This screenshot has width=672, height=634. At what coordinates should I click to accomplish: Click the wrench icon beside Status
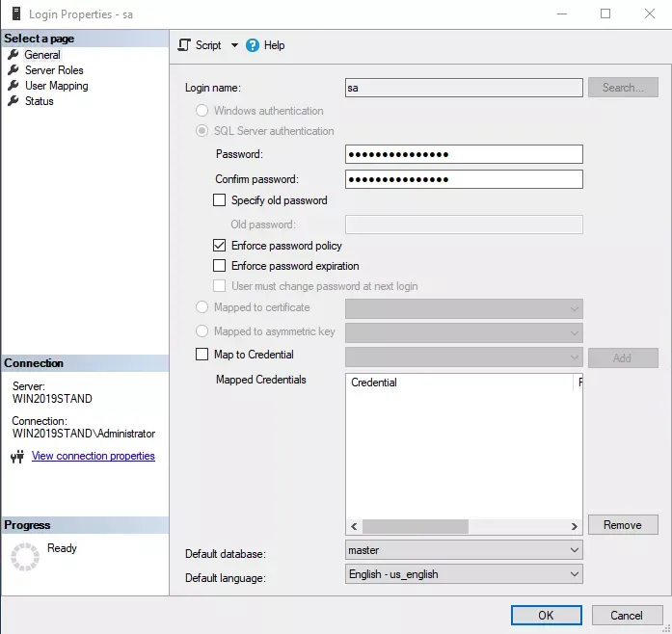(13, 101)
